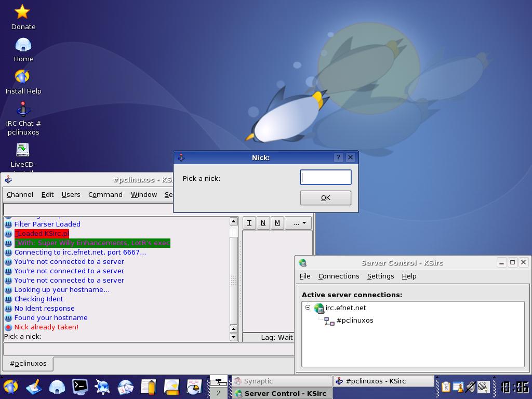Switch to desktop 2 in the pager
This screenshot has height=399, width=532.
(x=219, y=393)
